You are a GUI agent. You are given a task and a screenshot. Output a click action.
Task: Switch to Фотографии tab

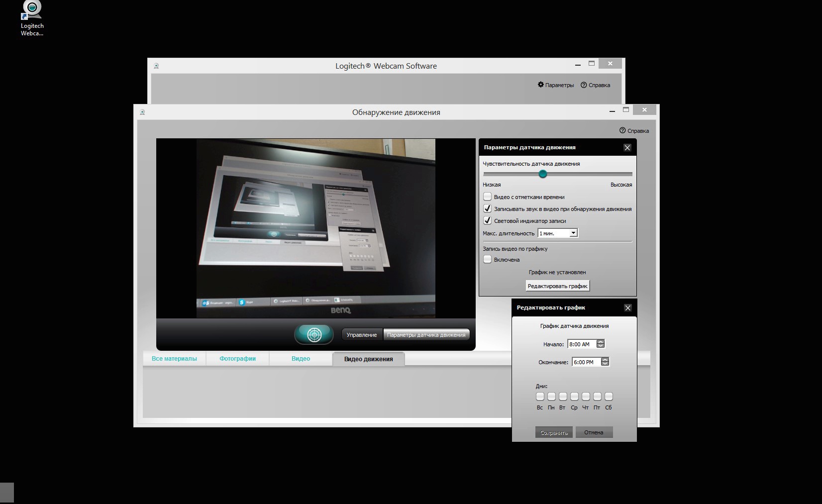(x=237, y=359)
